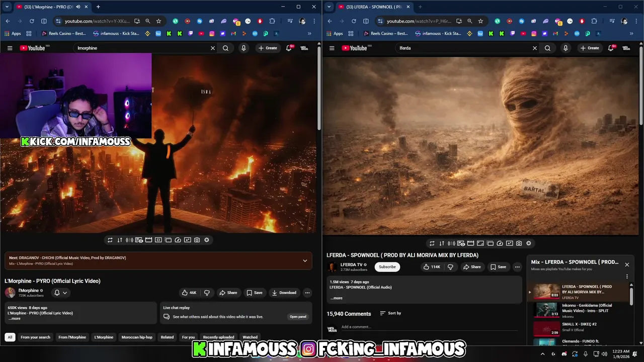Image resolution: width=644 pixels, height=362 pixels.
Task: Open more actions menu for SPOWNOEL video
Action: click(517, 267)
